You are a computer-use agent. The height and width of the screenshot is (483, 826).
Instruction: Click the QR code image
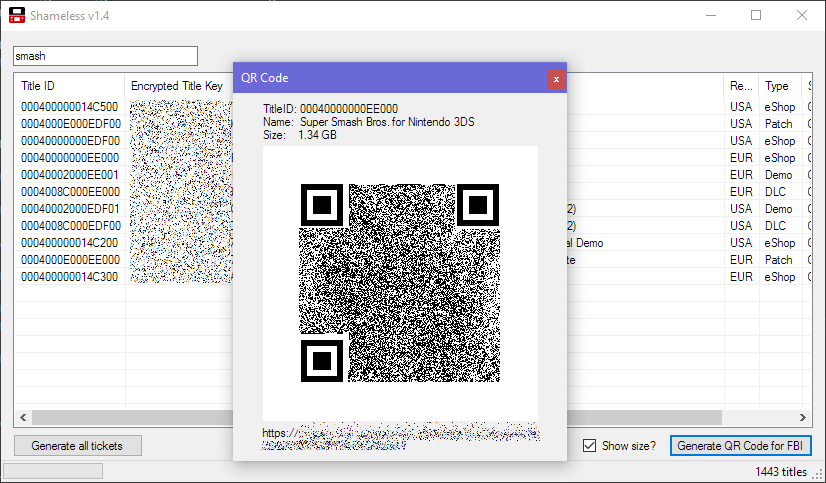(400, 283)
